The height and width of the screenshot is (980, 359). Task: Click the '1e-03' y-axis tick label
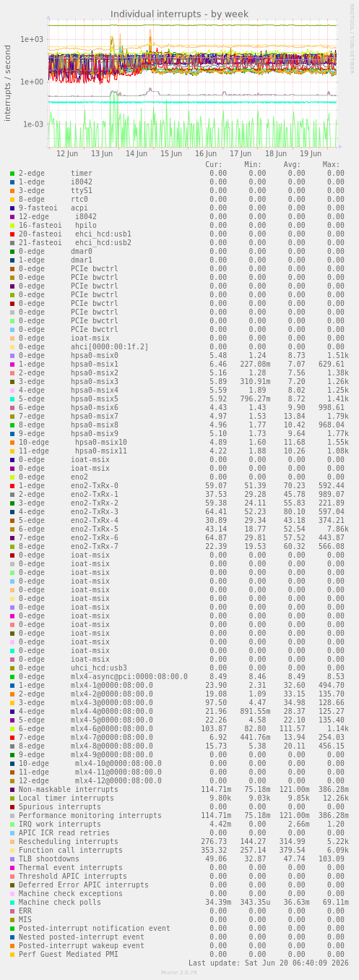point(32,124)
